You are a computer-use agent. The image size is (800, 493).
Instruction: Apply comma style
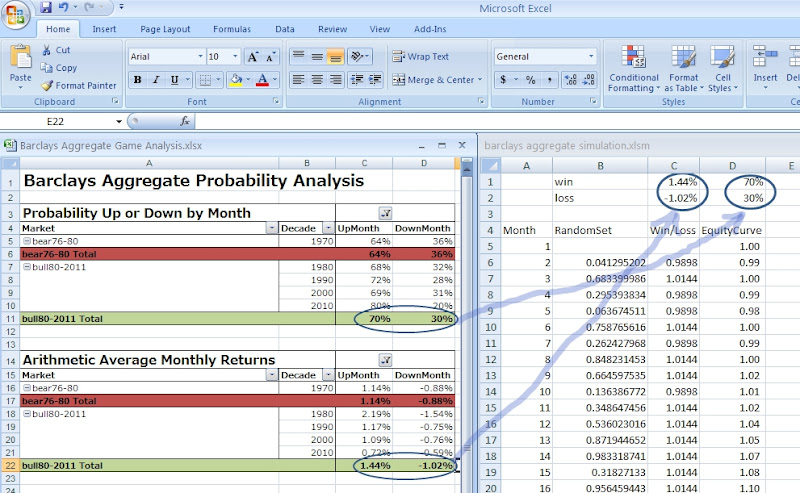pyautogui.click(x=549, y=80)
